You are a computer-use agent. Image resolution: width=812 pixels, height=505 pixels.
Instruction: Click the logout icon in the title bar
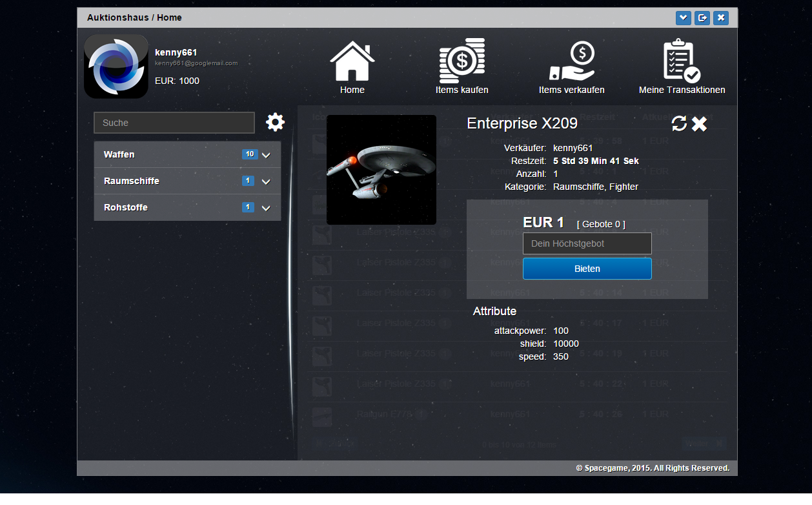point(702,17)
